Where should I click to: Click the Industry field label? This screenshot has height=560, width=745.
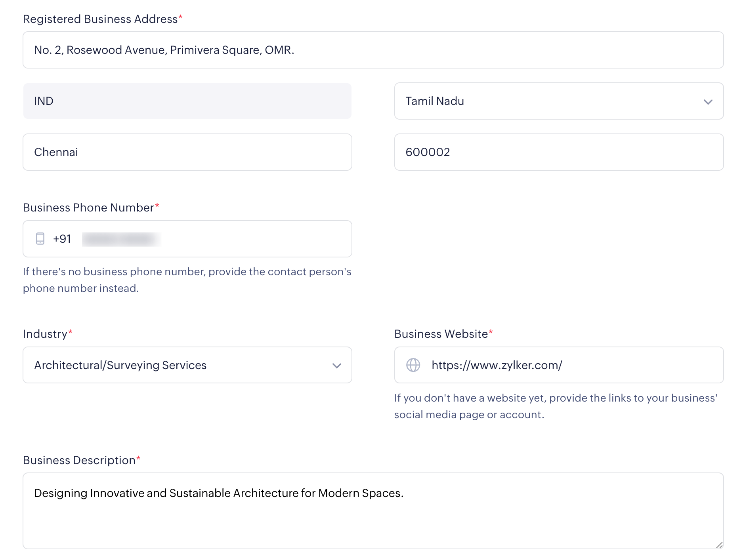(x=45, y=334)
